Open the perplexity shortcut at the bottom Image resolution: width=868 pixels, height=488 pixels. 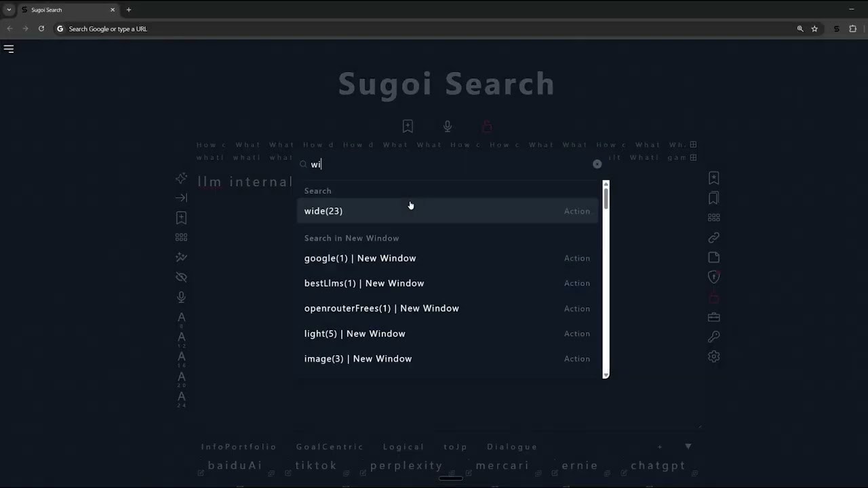(406, 466)
